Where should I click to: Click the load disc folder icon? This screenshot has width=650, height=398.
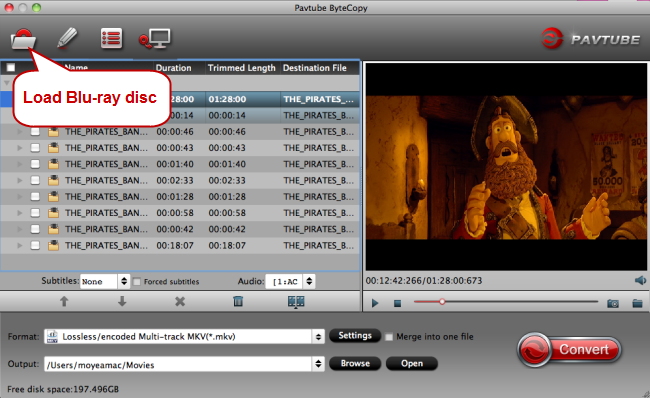click(x=24, y=39)
